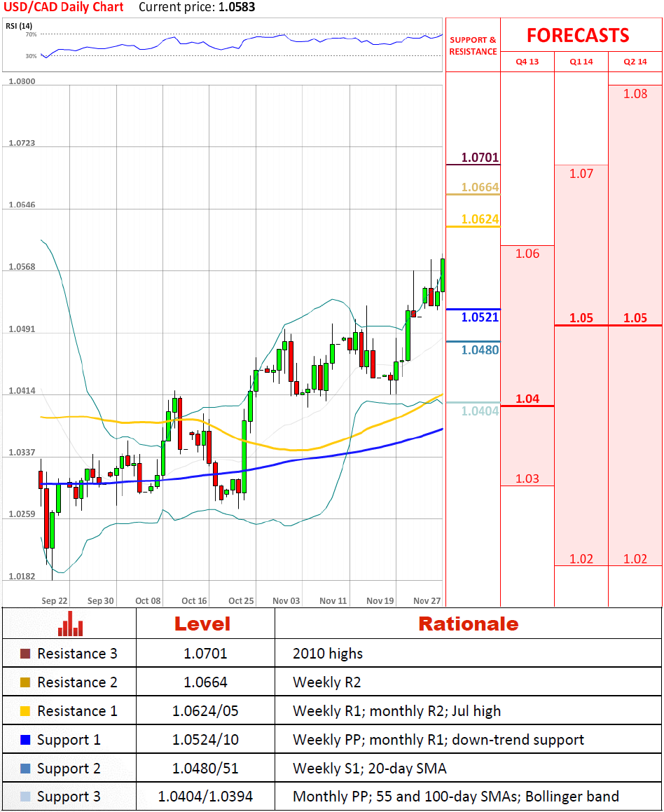Click the 1.0414 price axis label

[22, 391]
